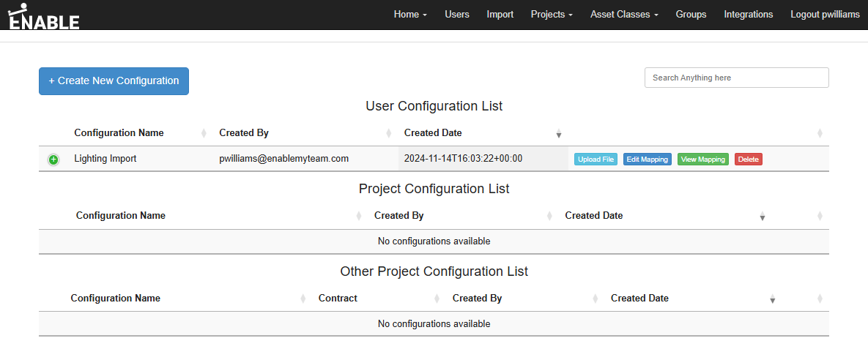Delete the Lighting Import configuration
Viewport: 868px width, 360px height.
[x=748, y=160]
